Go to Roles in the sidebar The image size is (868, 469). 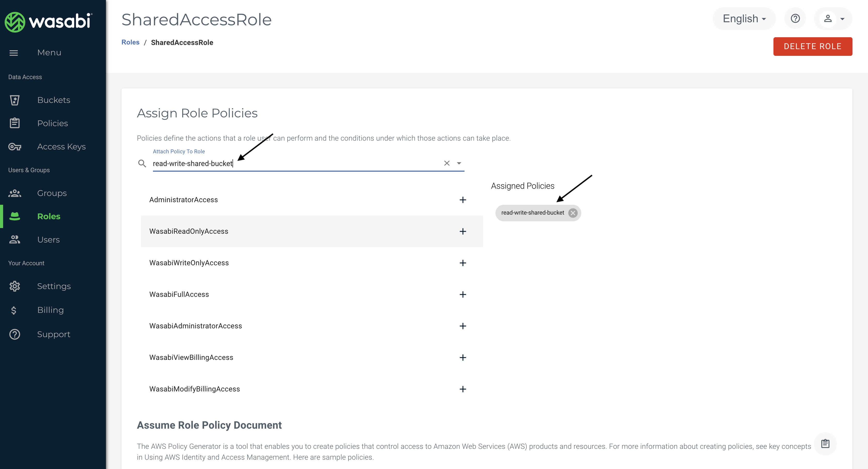click(49, 216)
